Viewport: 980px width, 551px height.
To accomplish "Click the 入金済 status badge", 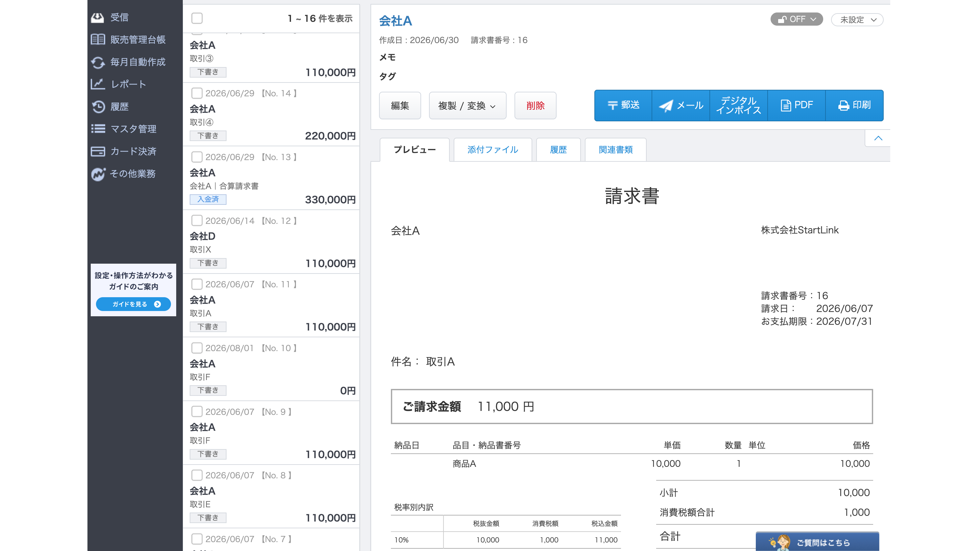I will [x=208, y=199].
